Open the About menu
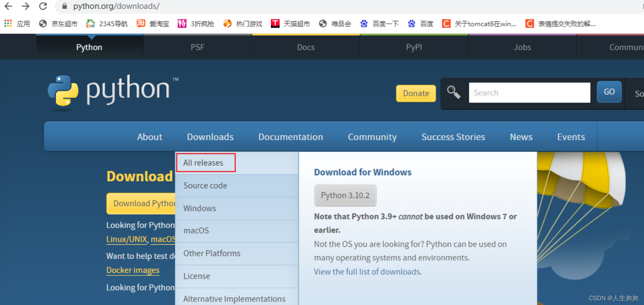Image resolution: width=644 pixels, height=305 pixels. [150, 137]
